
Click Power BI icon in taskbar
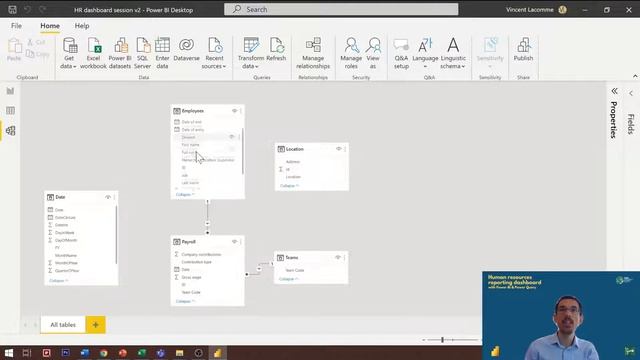pos(218,353)
